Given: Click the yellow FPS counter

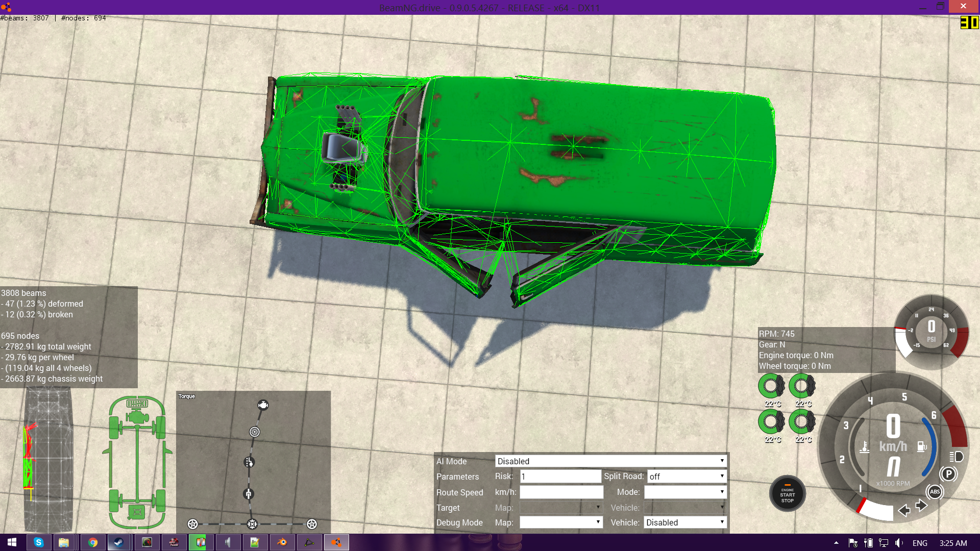Looking at the screenshot, I should point(969,22).
